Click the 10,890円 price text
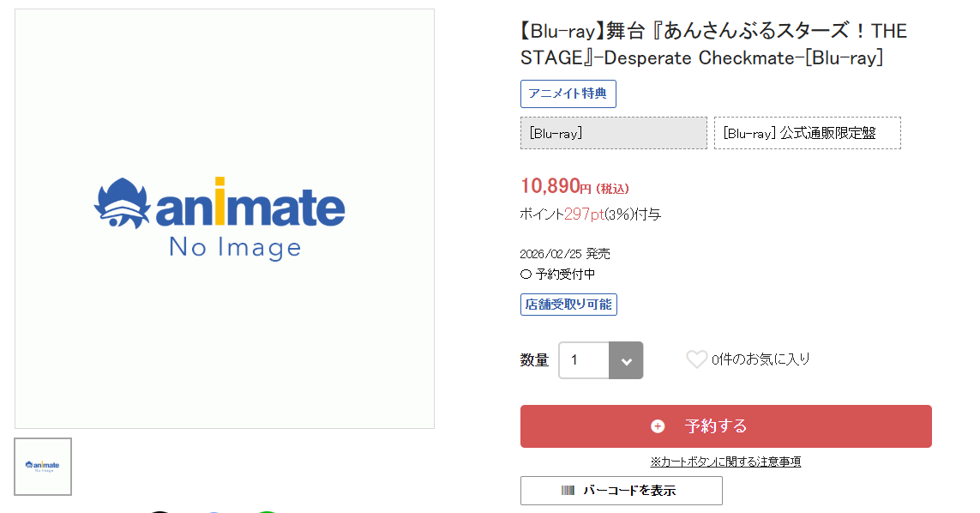 pos(556,186)
